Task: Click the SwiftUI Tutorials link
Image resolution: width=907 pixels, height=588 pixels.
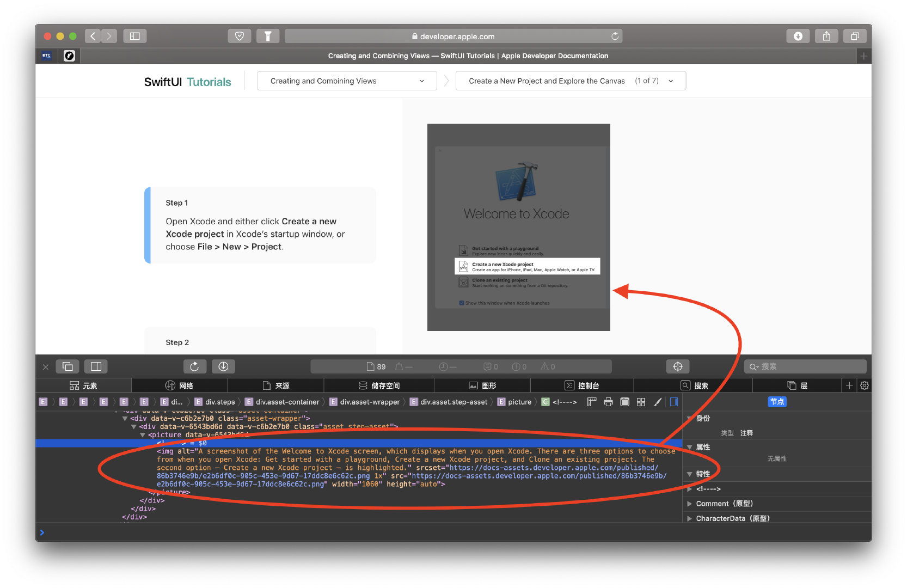Action: click(187, 82)
